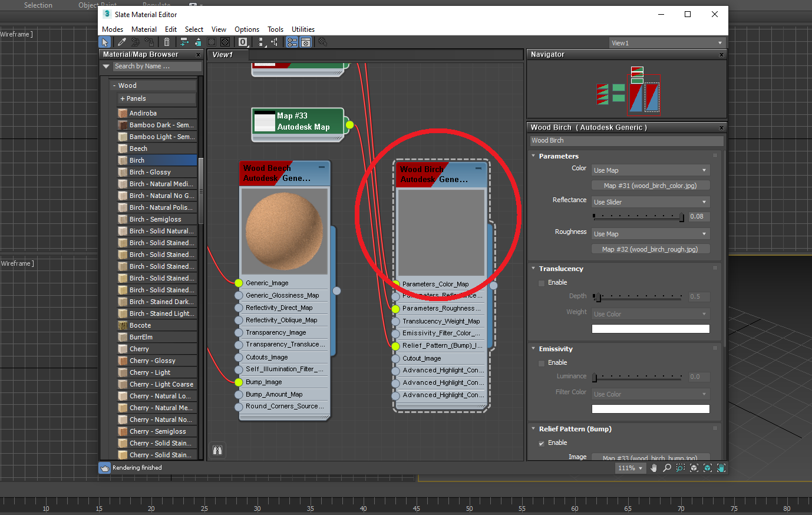Pick material from object using eyedropper icon
812x515 pixels.
121,42
